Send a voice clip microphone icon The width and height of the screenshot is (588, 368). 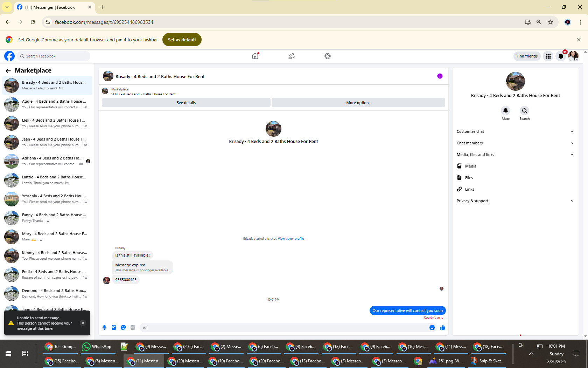104,328
